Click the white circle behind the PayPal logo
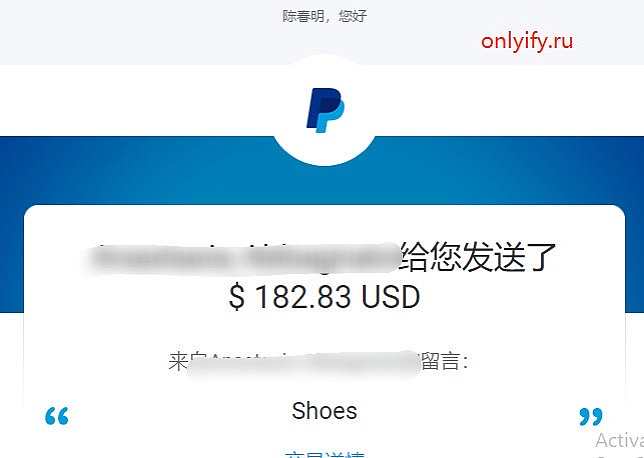Screen dimensions: 644x458 coord(324,111)
